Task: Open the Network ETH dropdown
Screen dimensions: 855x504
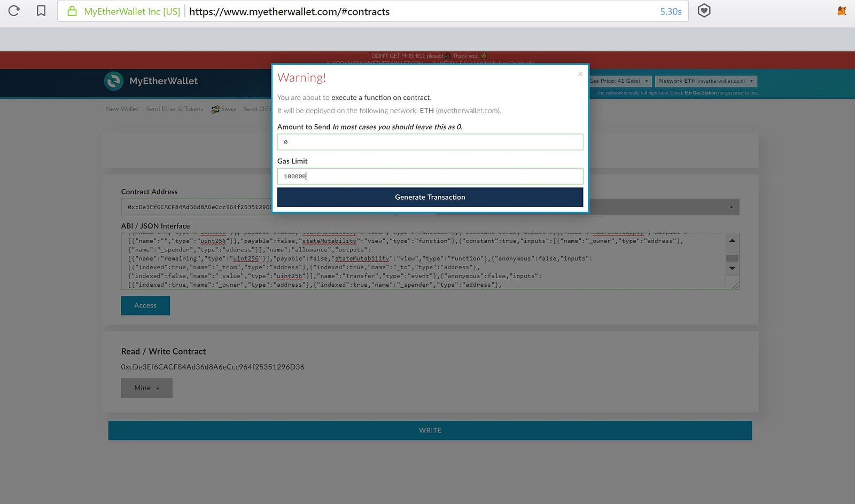Action: coord(706,81)
